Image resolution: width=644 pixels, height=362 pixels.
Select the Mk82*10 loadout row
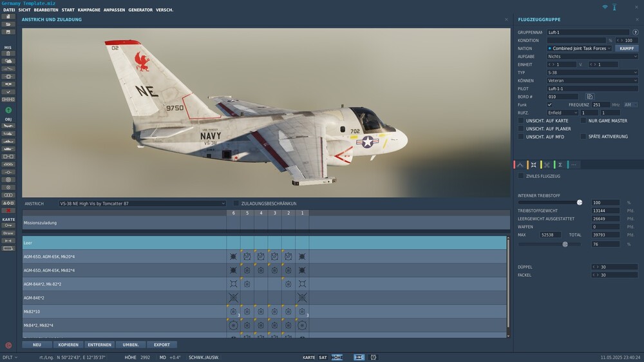(265, 312)
